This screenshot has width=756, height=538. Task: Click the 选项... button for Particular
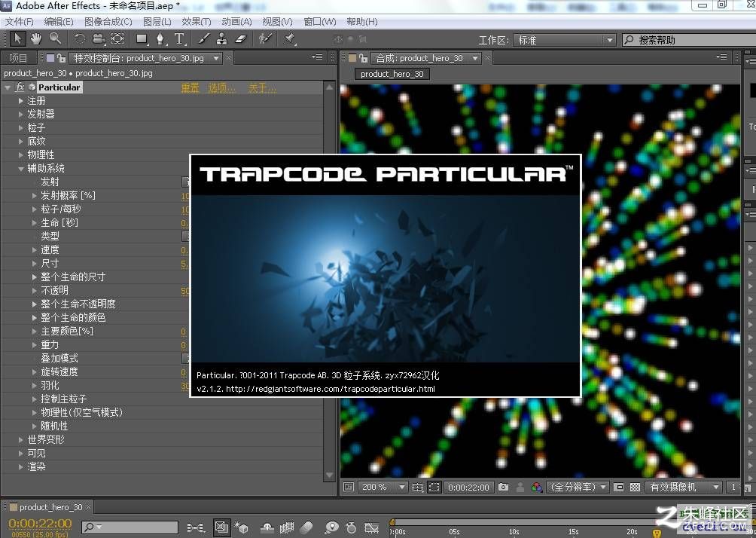222,88
